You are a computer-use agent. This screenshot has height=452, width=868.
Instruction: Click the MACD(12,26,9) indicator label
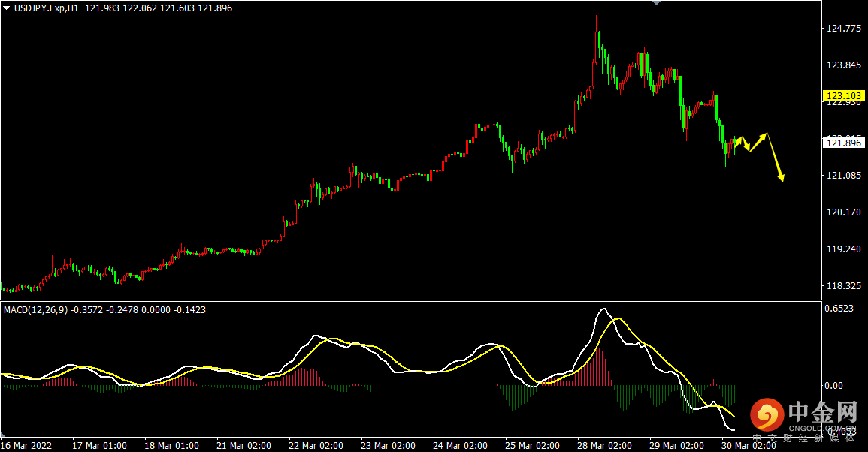35,310
